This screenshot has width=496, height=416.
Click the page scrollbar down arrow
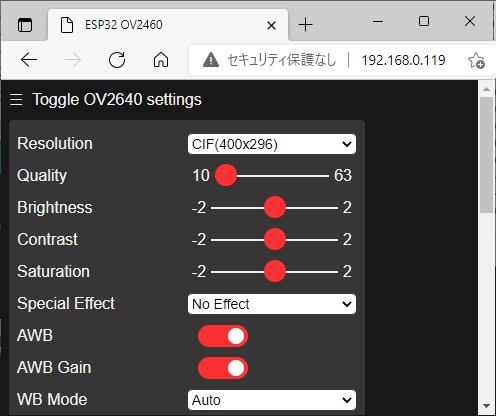[486, 406]
